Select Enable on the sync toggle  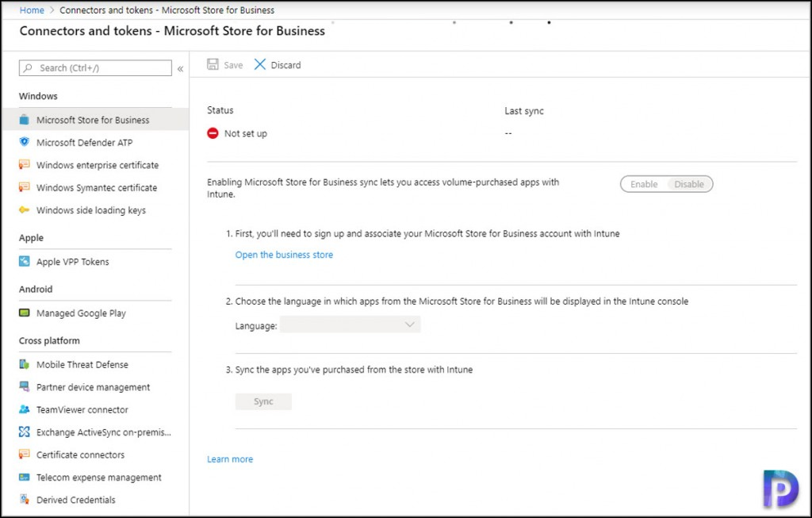[x=644, y=184]
